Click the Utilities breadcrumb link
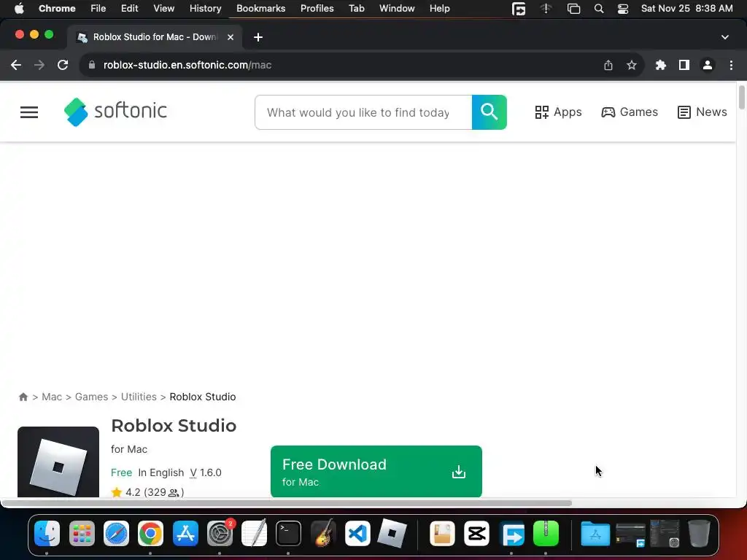This screenshot has width=747, height=560. (x=139, y=397)
